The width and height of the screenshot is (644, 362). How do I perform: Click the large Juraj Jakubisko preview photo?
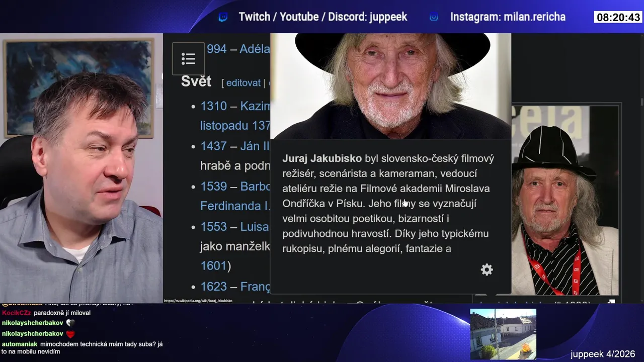click(391, 86)
